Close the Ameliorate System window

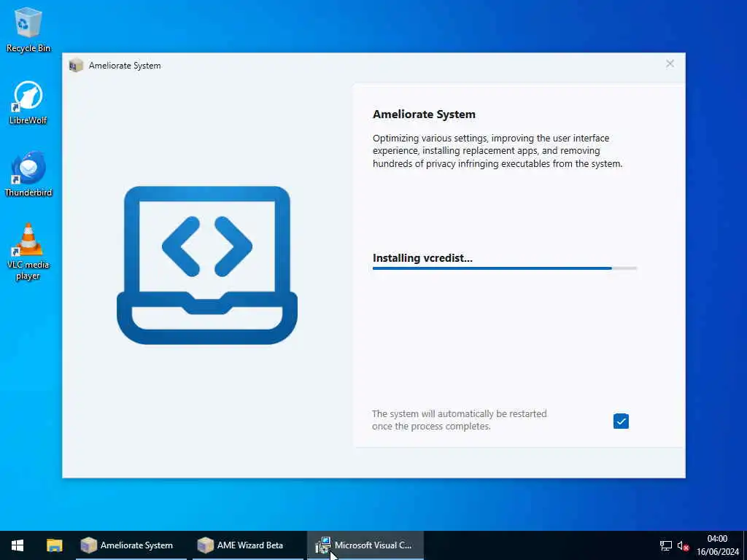click(670, 64)
